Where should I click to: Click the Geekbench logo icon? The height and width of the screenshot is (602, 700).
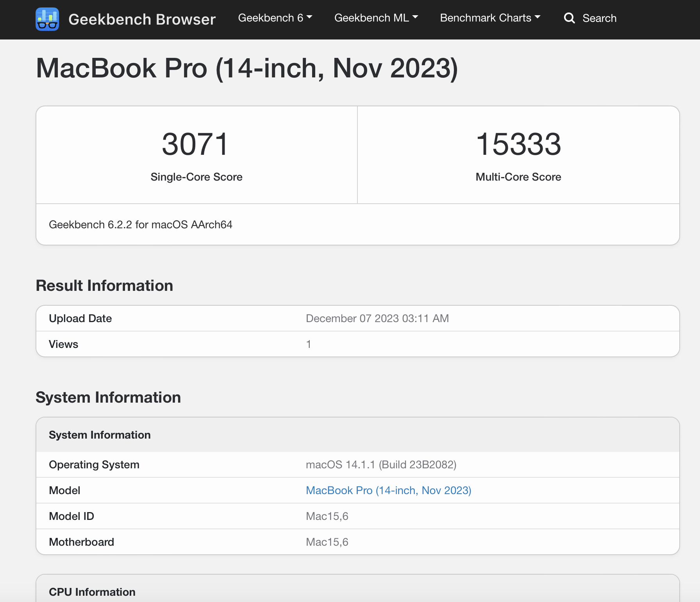pos(47,19)
